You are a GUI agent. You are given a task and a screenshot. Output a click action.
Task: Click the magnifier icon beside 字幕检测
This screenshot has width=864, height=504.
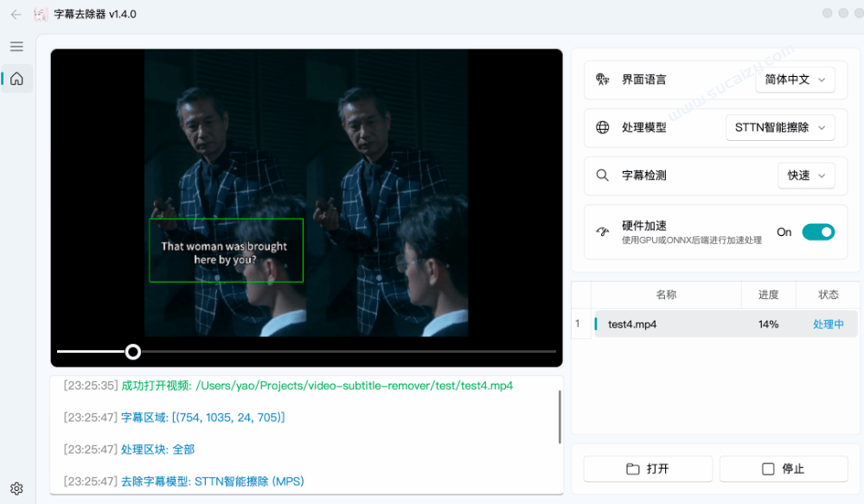(x=603, y=175)
